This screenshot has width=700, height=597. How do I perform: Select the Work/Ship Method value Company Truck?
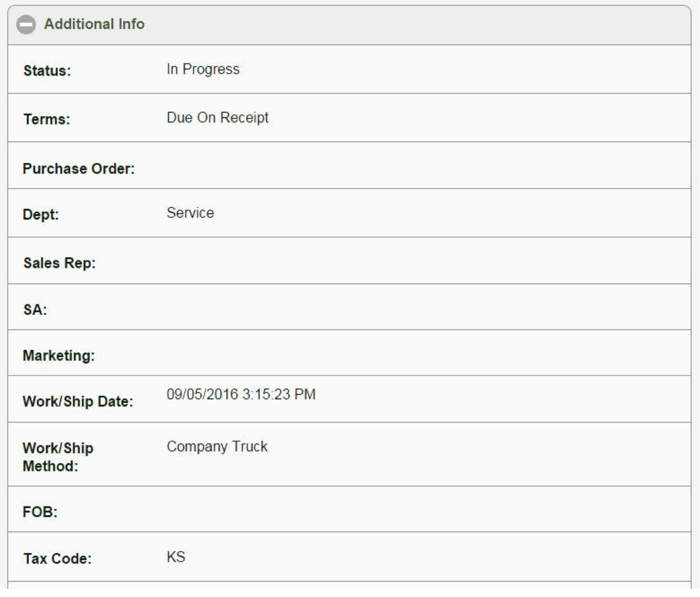click(x=217, y=447)
